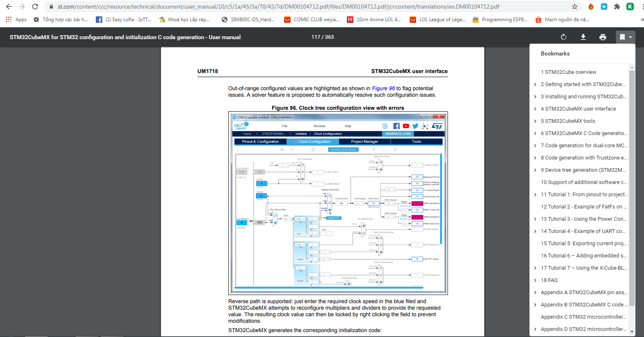Go back to the previous page

(x=9, y=7)
